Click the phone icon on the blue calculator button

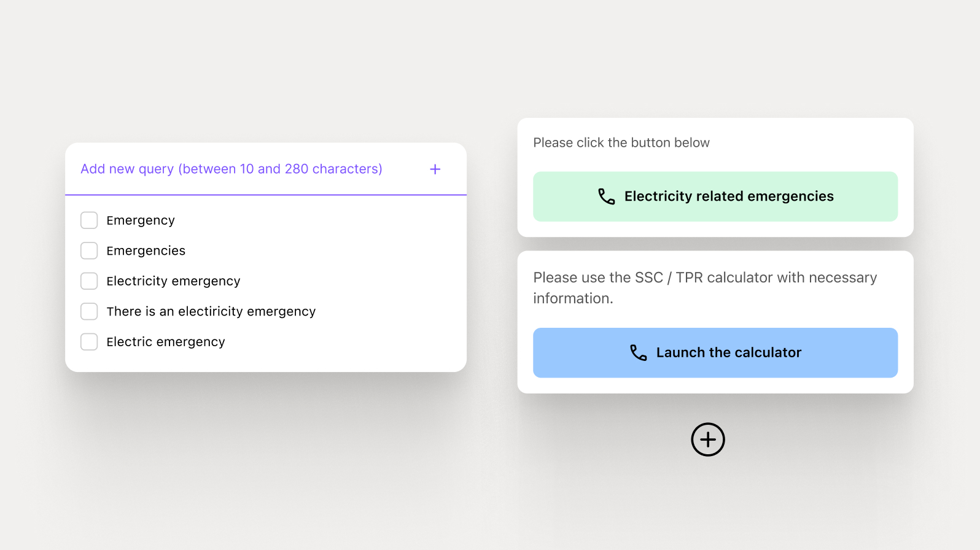(639, 352)
